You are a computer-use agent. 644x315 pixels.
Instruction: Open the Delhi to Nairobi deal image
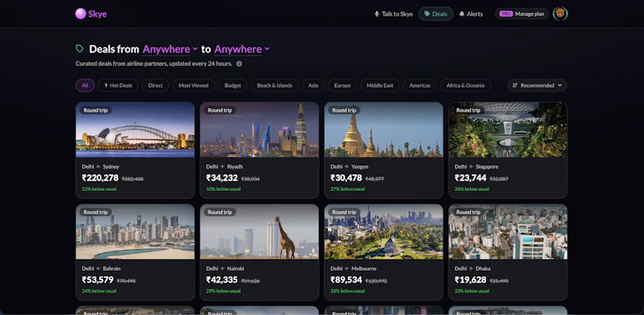[259, 231]
